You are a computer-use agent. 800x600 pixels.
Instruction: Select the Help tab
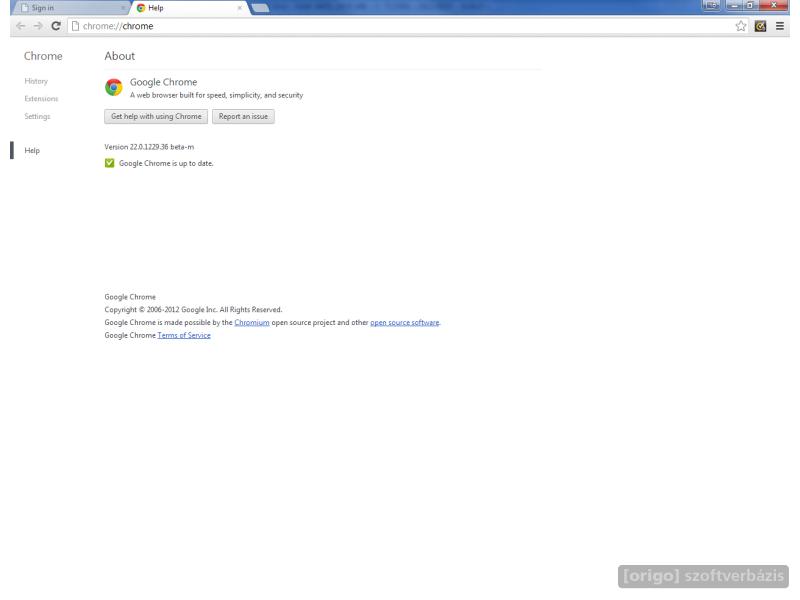point(189,8)
